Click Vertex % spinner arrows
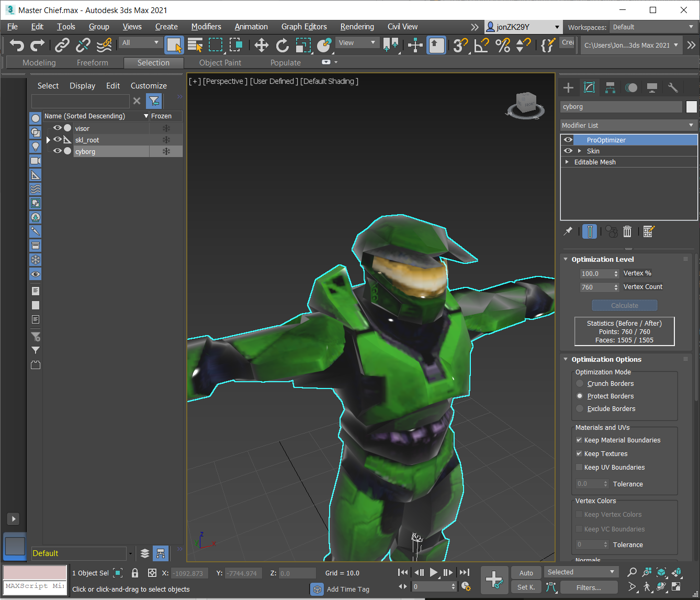The height and width of the screenshot is (600, 700). (x=616, y=273)
